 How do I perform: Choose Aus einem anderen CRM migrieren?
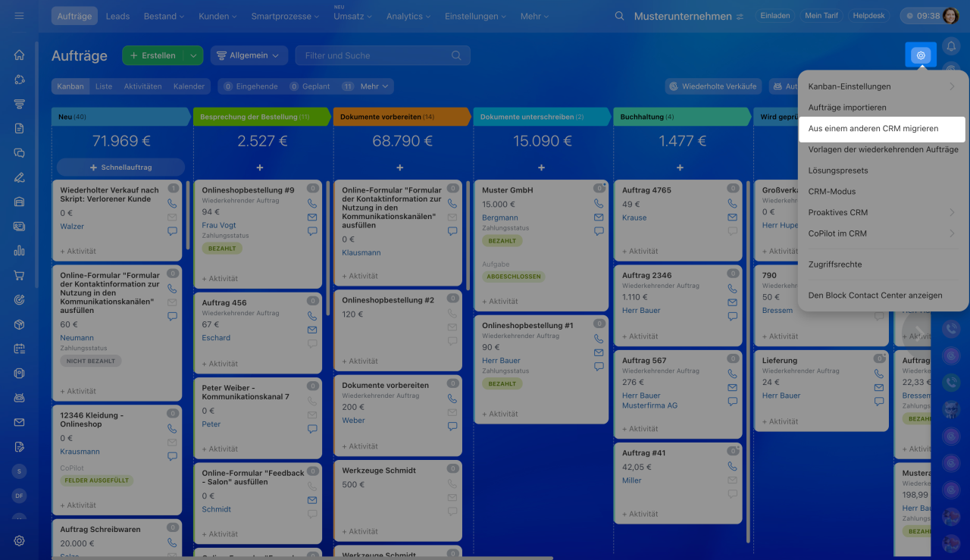click(x=883, y=129)
